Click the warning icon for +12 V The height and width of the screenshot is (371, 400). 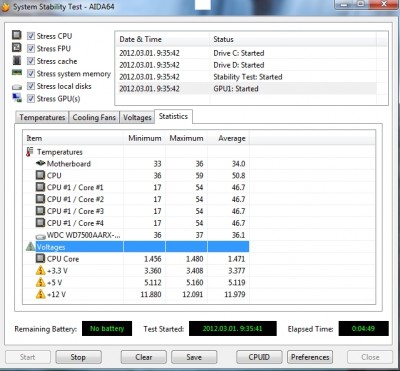coord(40,294)
